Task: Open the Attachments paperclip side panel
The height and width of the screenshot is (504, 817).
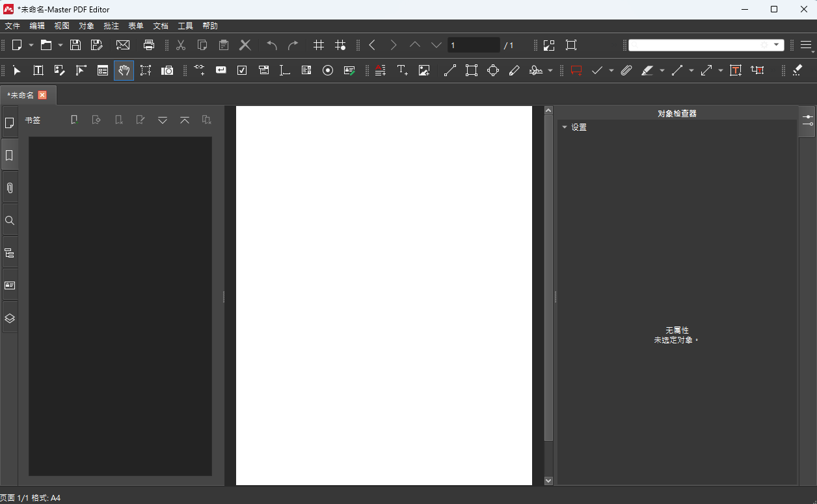Action: click(x=10, y=188)
